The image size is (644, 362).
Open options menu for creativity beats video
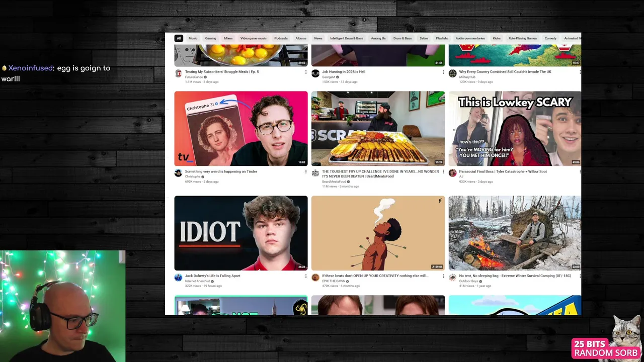[443, 276]
